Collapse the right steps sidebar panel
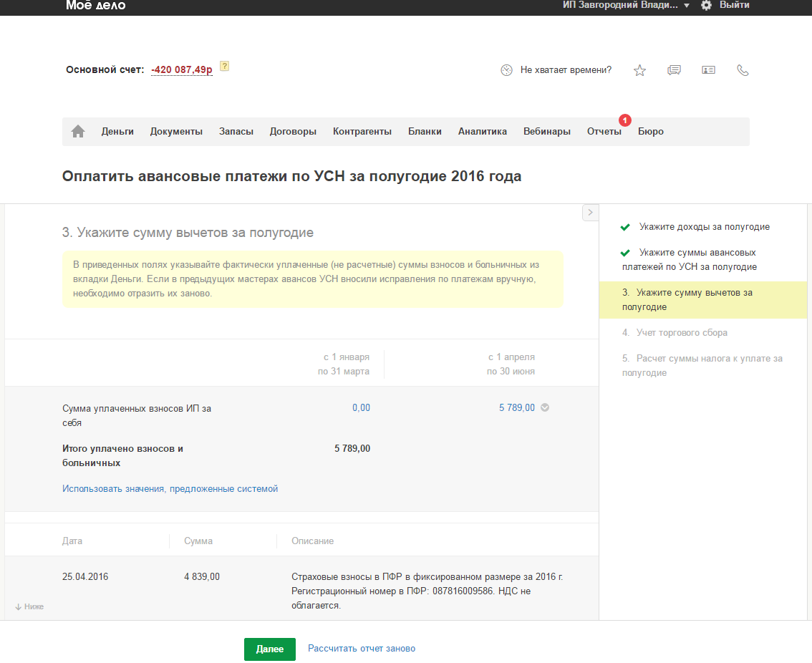 click(591, 212)
